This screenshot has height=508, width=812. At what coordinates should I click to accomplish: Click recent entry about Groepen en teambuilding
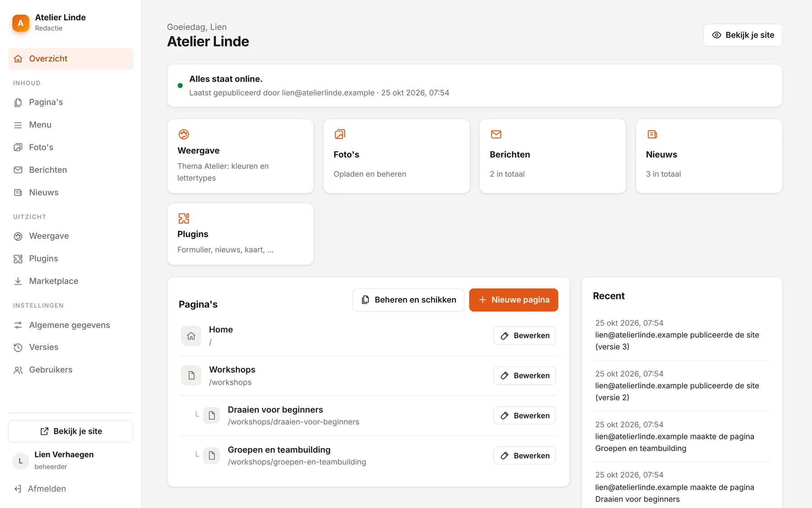coord(682,437)
